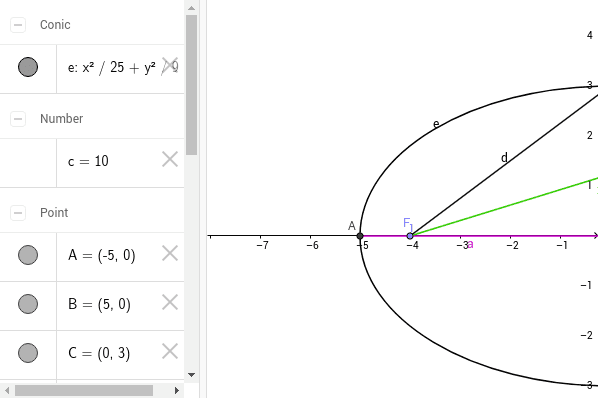Click the label d on the segment
The width and height of the screenshot is (600, 400).
coord(504,157)
